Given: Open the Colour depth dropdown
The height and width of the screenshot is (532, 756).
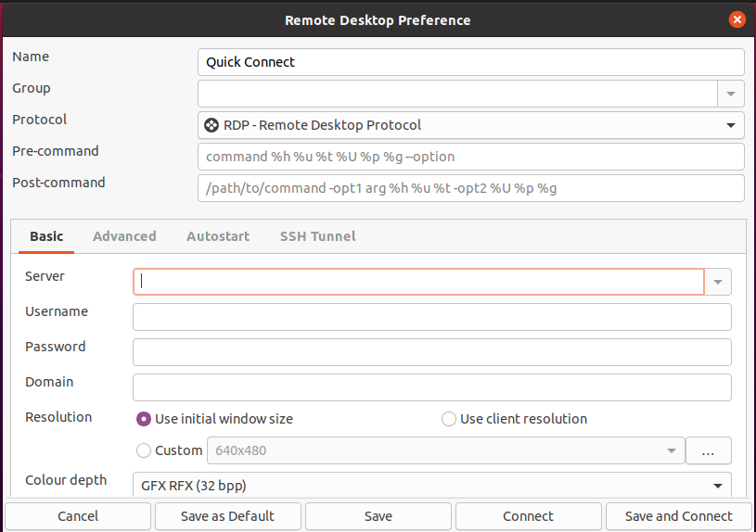Looking at the screenshot, I should coord(432,485).
